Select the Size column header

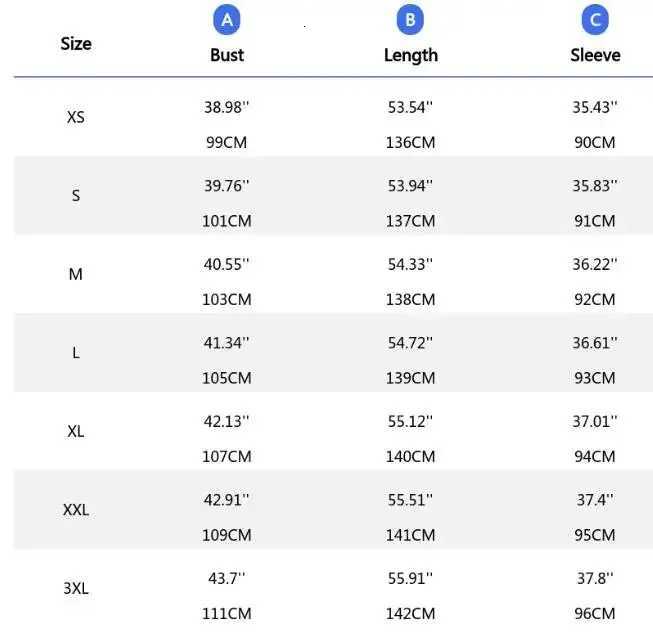coord(76,43)
